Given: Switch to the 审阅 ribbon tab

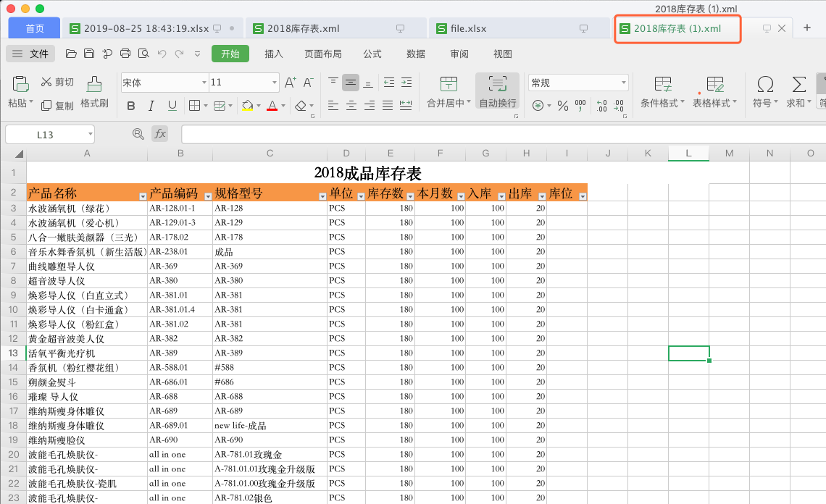Looking at the screenshot, I should (x=459, y=54).
